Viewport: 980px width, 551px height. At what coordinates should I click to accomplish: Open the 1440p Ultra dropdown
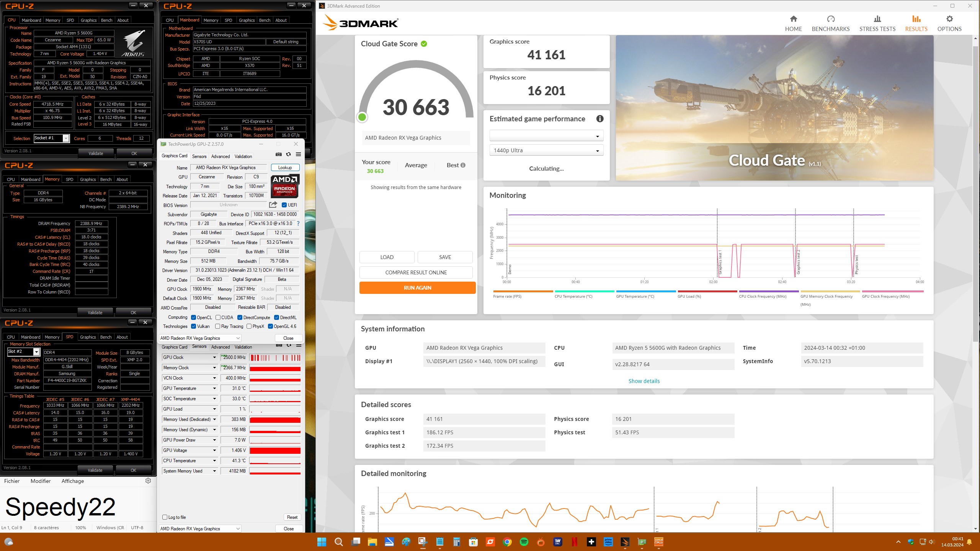coord(546,150)
